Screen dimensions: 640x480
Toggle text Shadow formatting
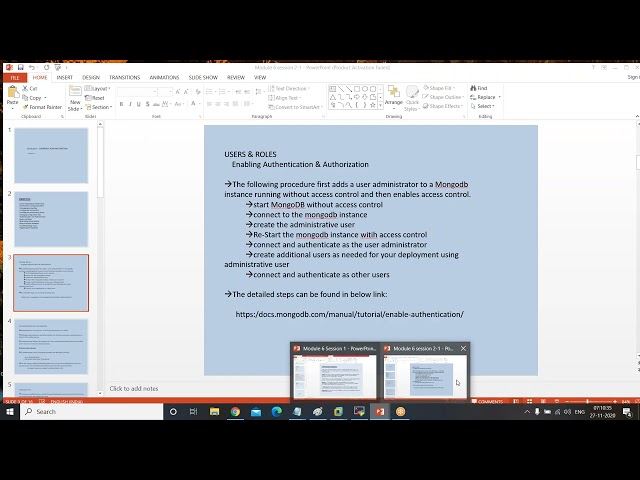click(147, 104)
